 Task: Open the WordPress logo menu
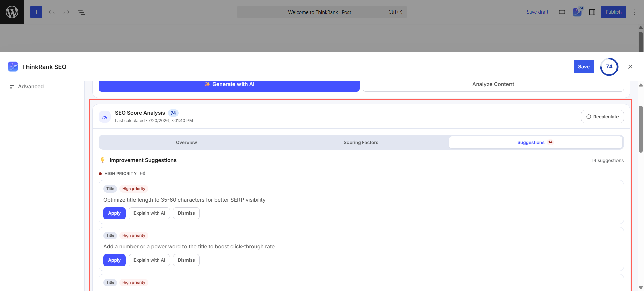(x=12, y=12)
